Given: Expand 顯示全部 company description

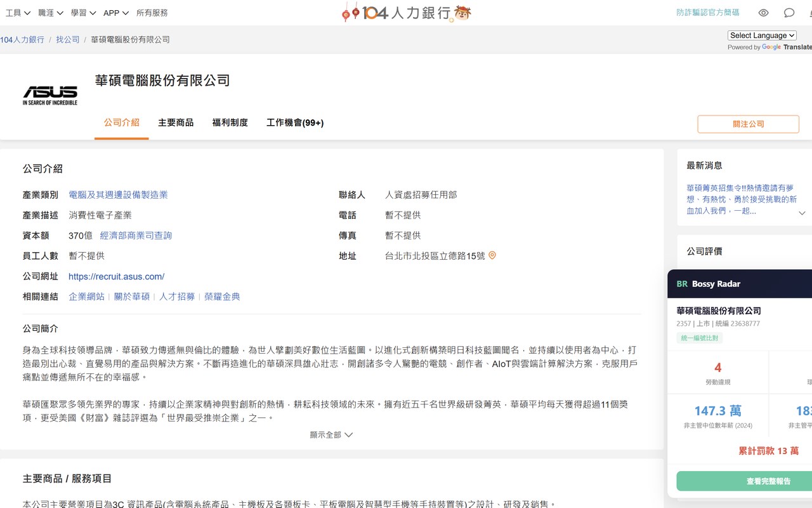Looking at the screenshot, I should pos(331,435).
